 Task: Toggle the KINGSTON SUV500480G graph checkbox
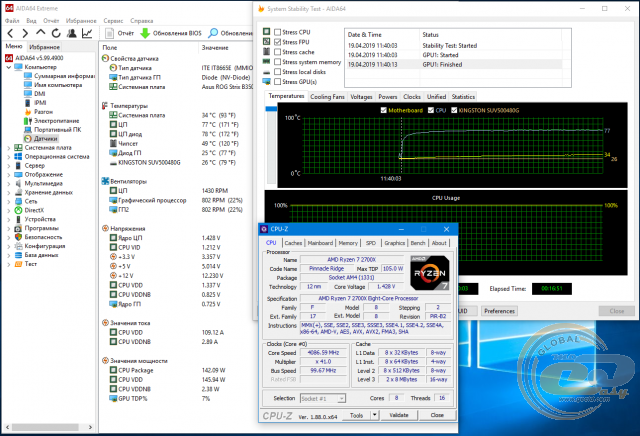click(454, 110)
